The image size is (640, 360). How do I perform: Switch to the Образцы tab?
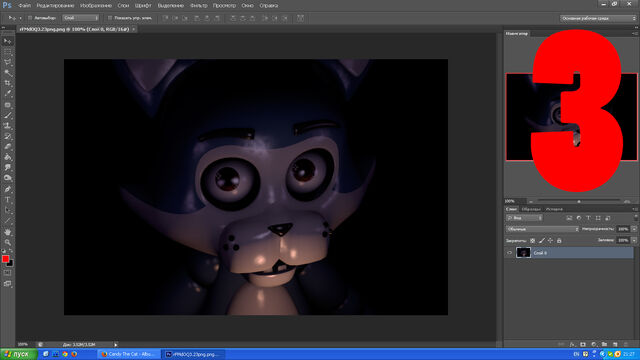(531, 209)
